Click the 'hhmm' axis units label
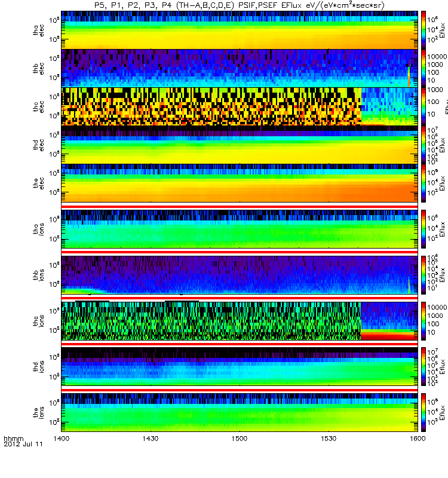Viewport: 448px width, 478px height. (13, 439)
